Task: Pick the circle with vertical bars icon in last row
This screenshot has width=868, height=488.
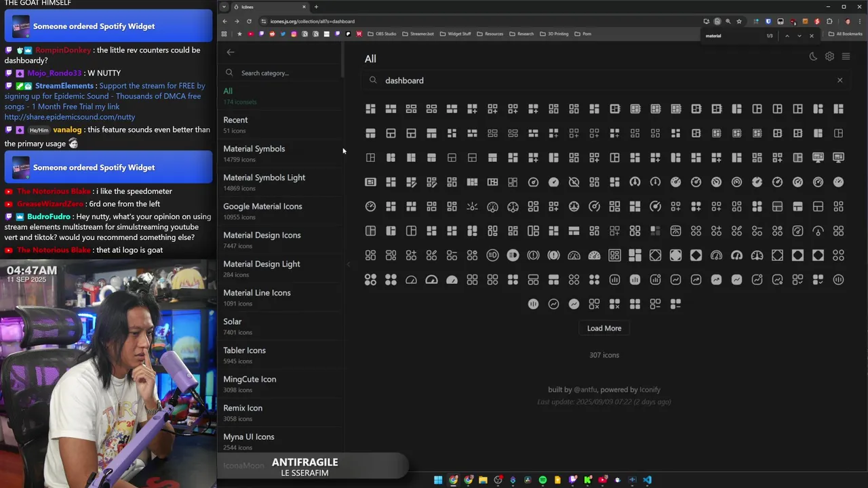Action: tap(533, 304)
